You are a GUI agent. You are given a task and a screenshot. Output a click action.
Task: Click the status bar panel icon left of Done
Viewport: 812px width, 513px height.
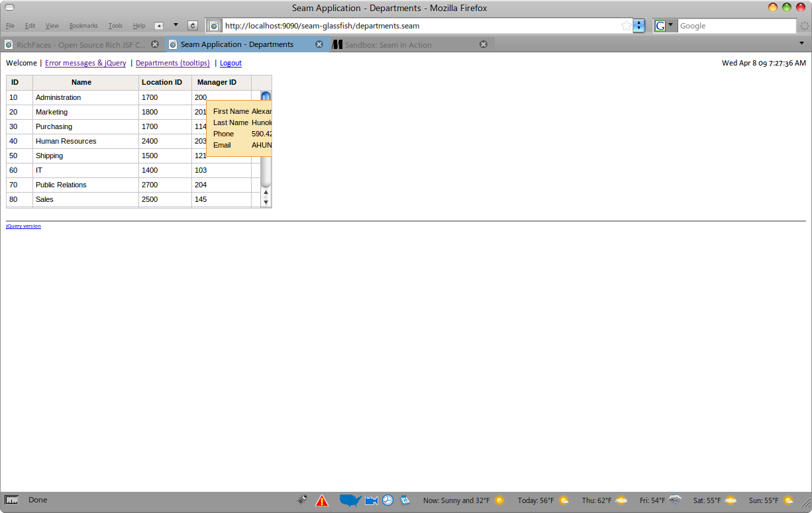11,500
